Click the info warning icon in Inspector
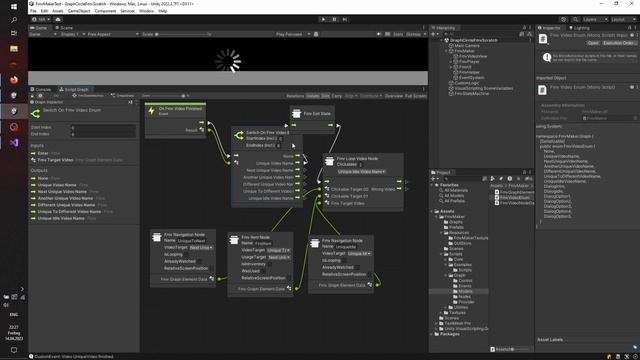Screen dimensions: 640x360 click(x=547, y=58)
